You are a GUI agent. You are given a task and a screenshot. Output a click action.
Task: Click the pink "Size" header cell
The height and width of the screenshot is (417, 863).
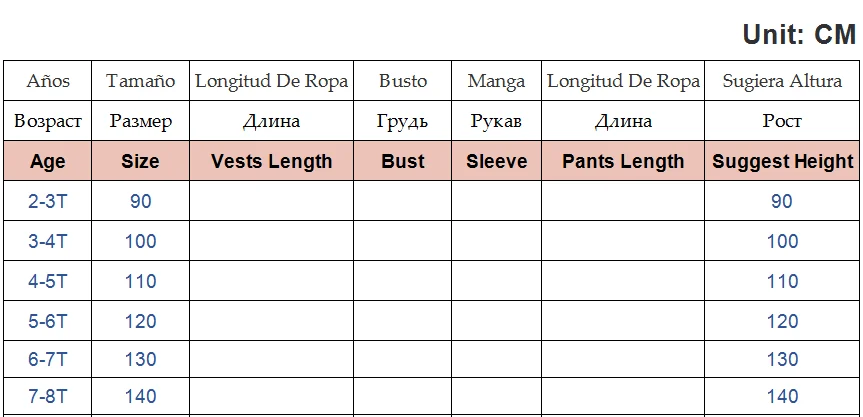140,161
